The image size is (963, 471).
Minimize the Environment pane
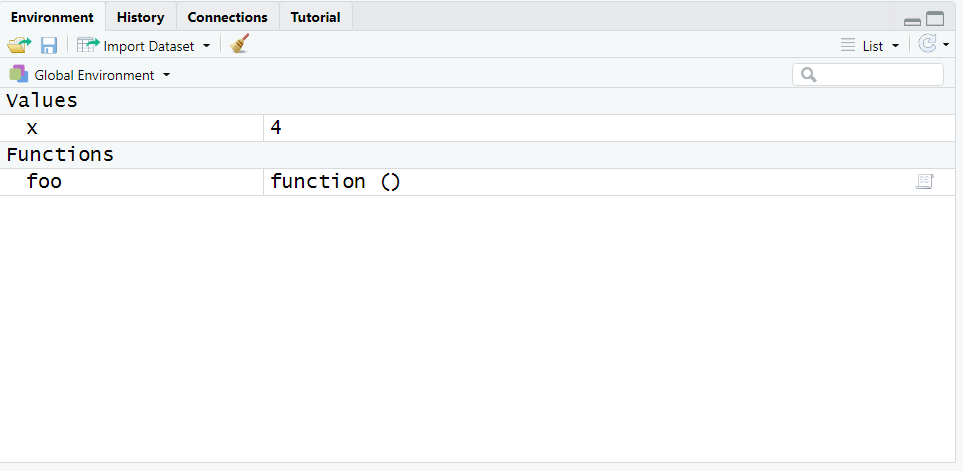pyautogui.click(x=912, y=20)
